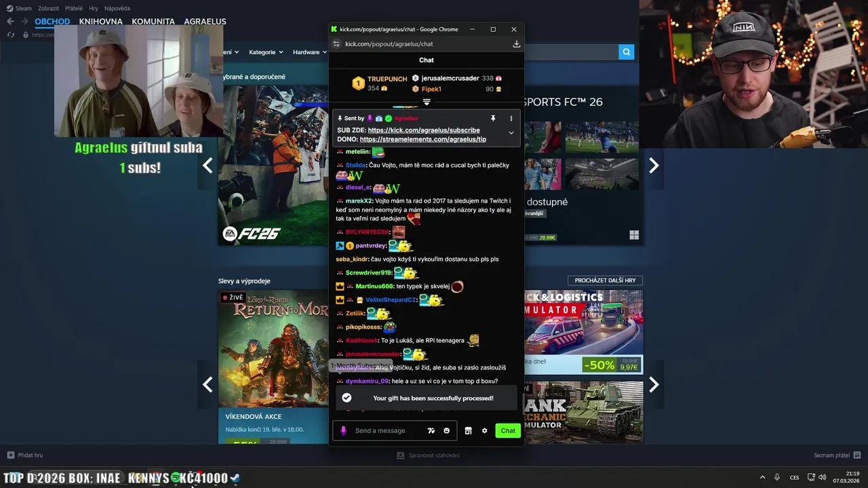The image size is (868, 488).
Task: Click username dymkamiru_09 in chat
Action: click(x=367, y=381)
